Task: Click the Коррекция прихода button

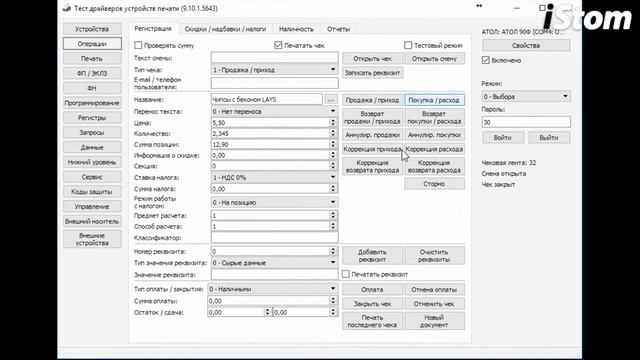Action: click(372, 149)
